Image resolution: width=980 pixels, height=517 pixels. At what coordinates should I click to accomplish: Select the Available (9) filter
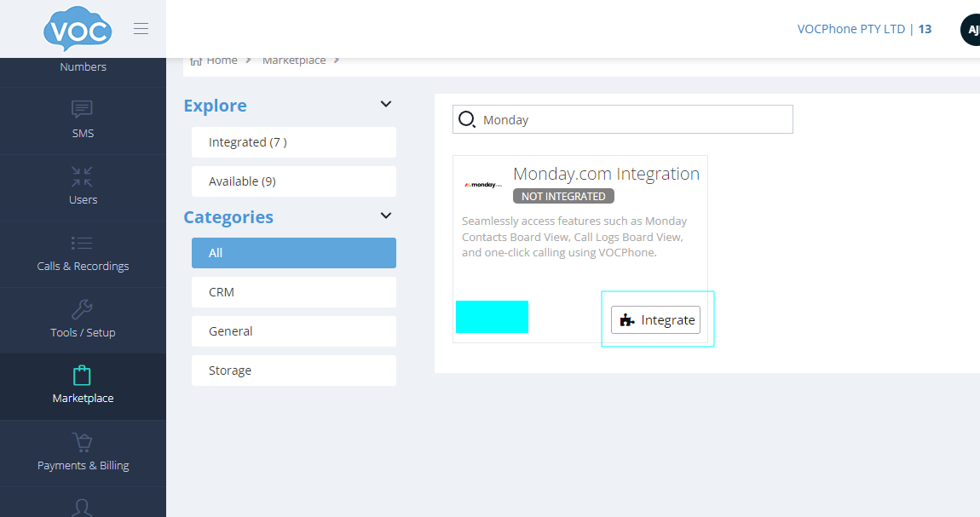(x=294, y=181)
